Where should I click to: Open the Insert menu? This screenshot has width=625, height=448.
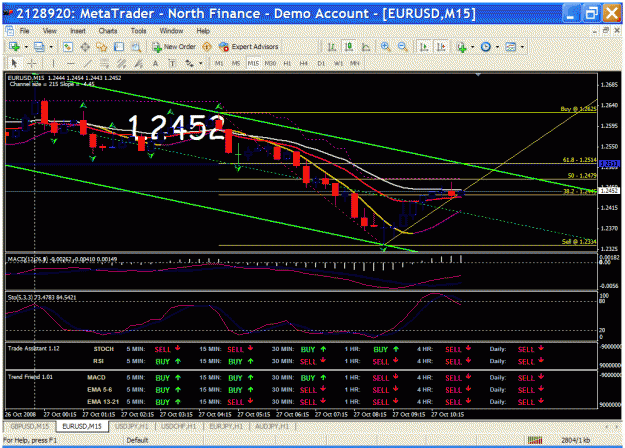coord(77,31)
